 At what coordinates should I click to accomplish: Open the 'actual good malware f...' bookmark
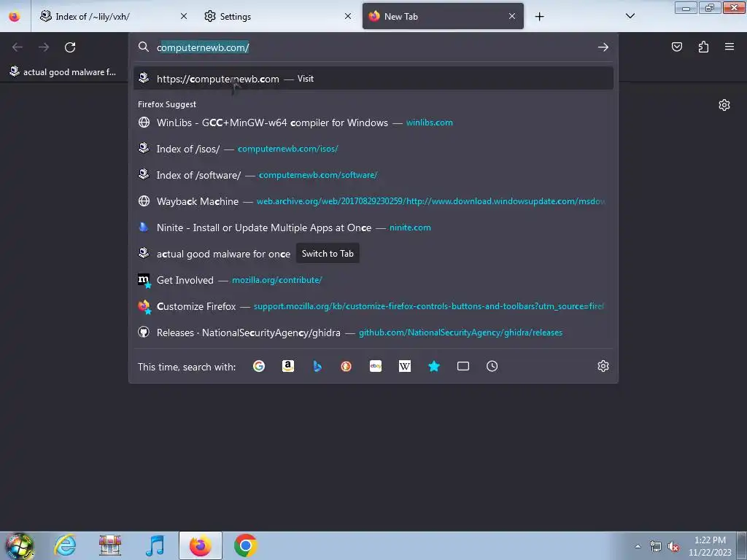tap(63, 72)
